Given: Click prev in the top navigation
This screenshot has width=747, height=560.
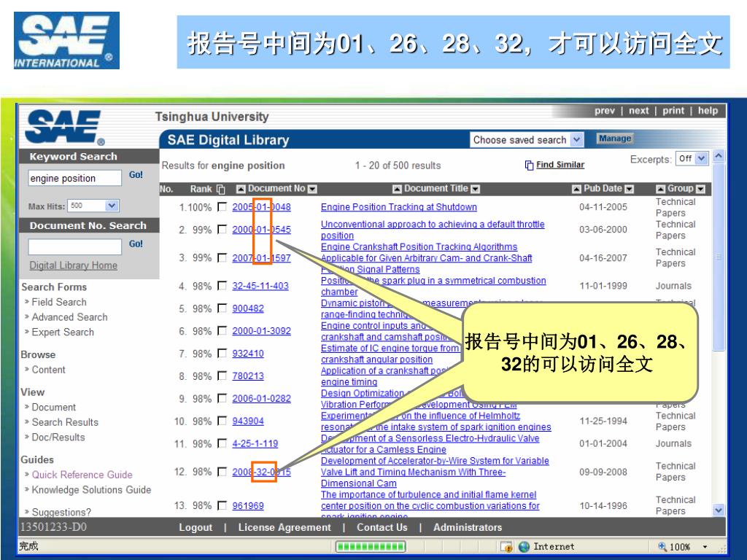Looking at the screenshot, I should tap(605, 111).
